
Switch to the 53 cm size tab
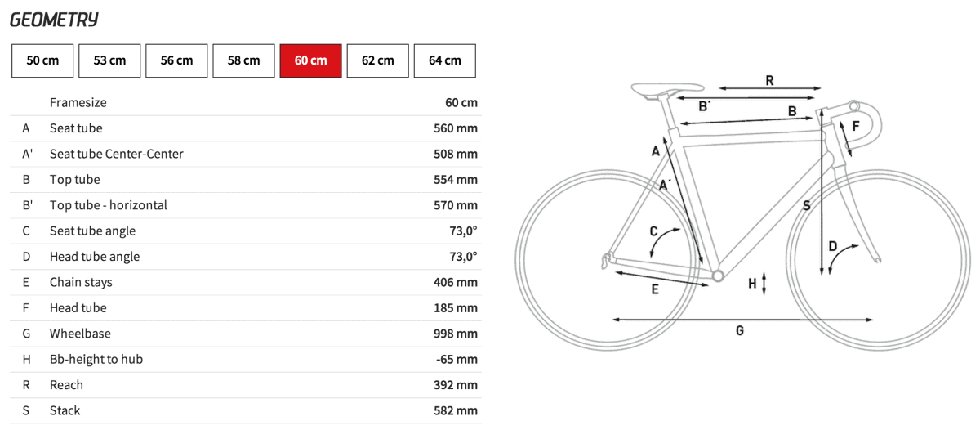109,60
